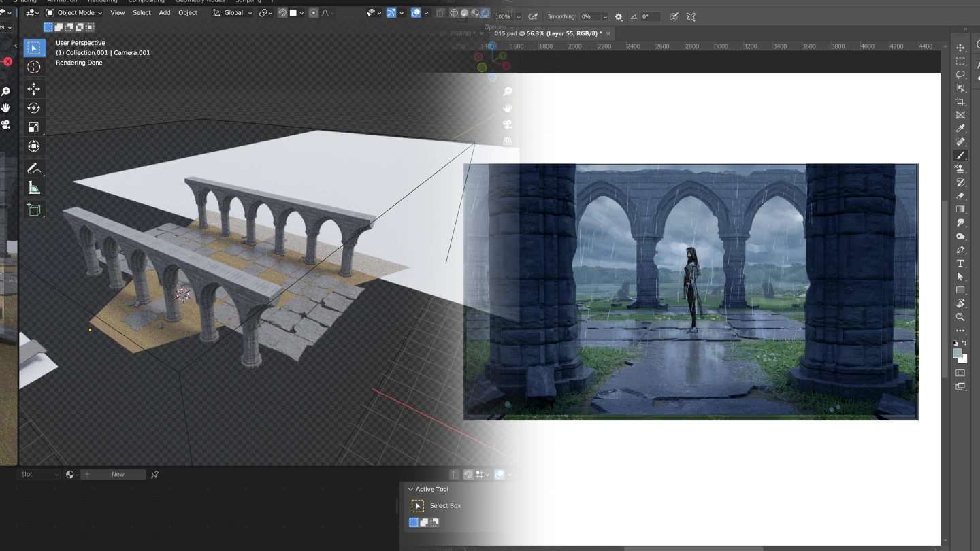Select the Photoshop Clone Stamp tool

click(960, 169)
